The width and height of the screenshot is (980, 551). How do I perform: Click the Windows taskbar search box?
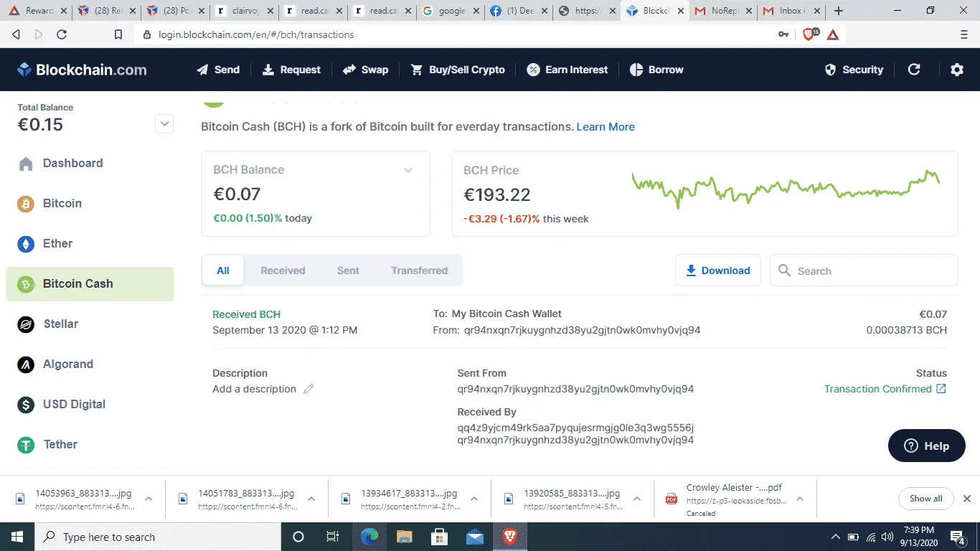[x=158, y=537]
